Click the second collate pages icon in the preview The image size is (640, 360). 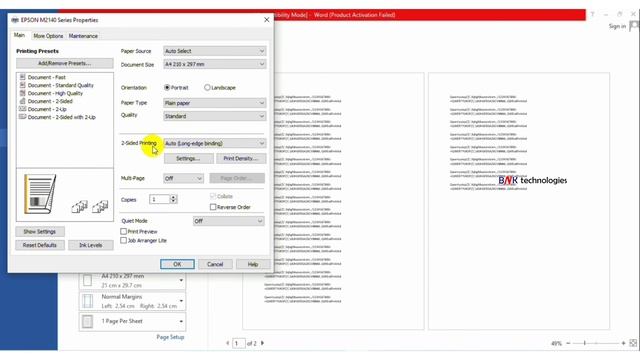point(100,207)
